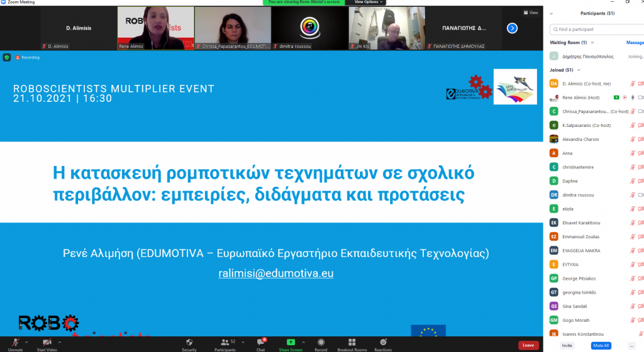
Task: Toggle Chrissa_Papasarantou's muted mic in the list
Action: 633,111
